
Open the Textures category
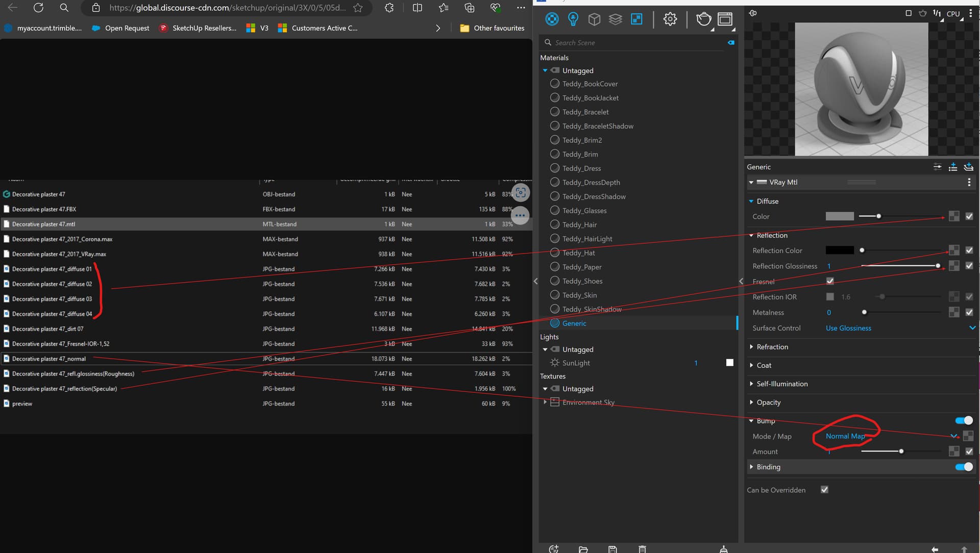pos(636,19)
